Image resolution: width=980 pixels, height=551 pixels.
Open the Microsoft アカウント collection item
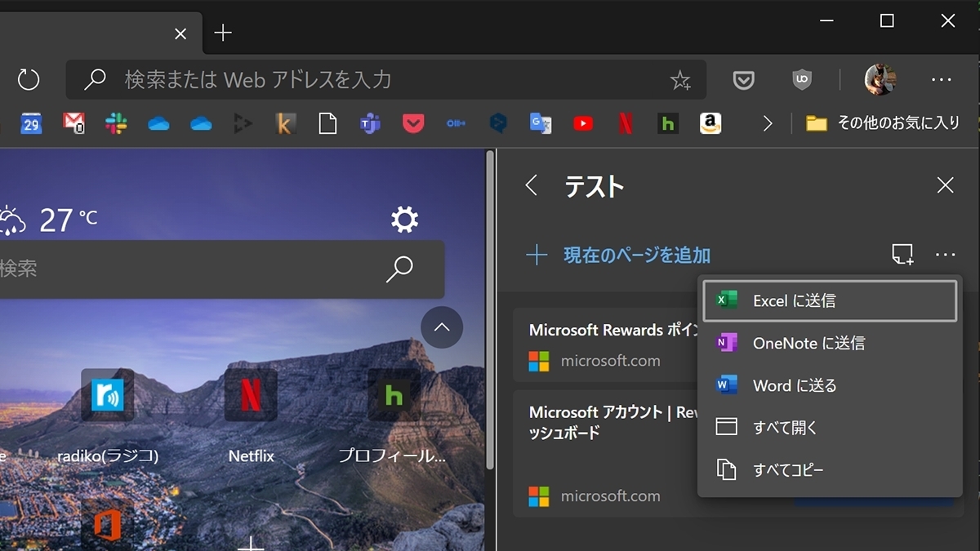point(605,453)
